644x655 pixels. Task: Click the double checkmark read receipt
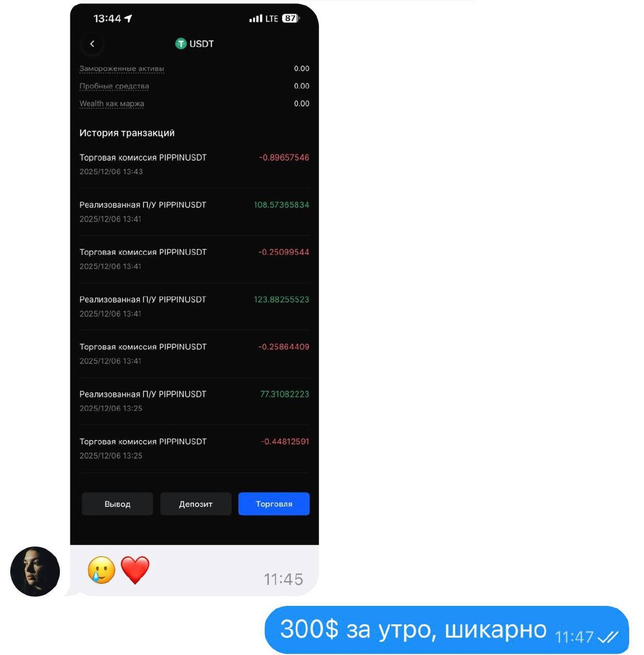pos(609,636)
